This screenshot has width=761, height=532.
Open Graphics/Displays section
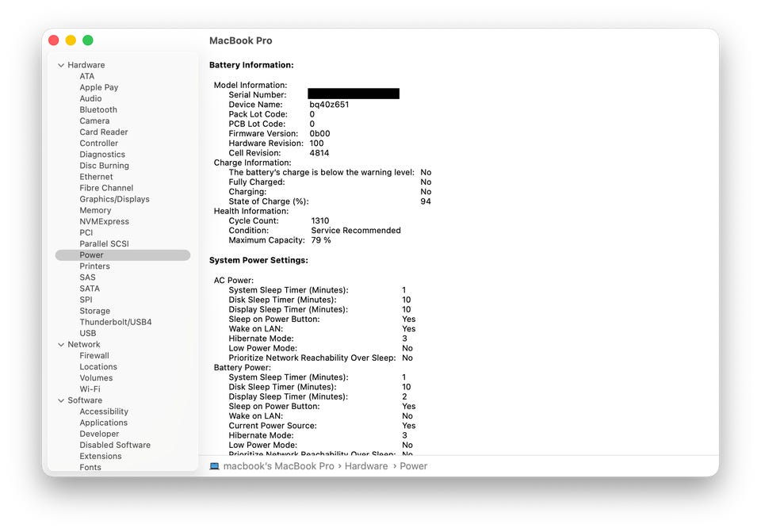tap(114, 199)
